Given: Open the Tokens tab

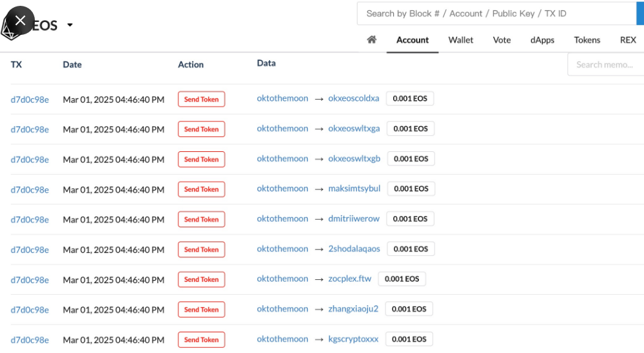Looking at the screenshot, I should pos(587,40).
